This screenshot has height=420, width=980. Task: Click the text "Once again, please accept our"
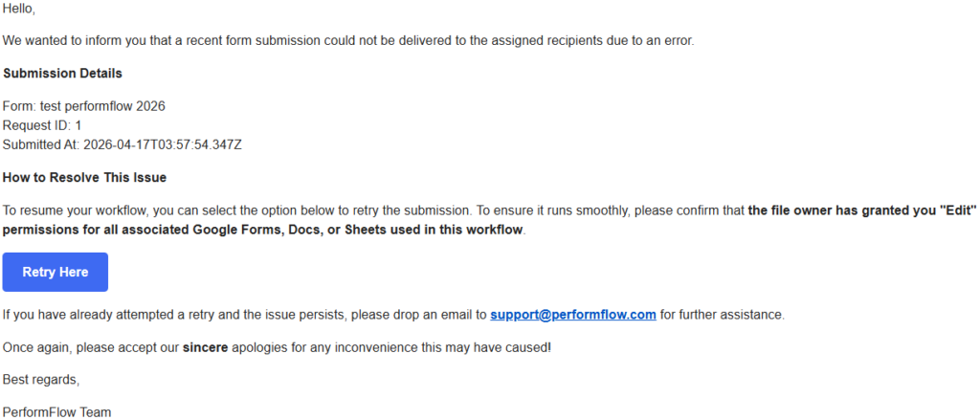(91, 346)
